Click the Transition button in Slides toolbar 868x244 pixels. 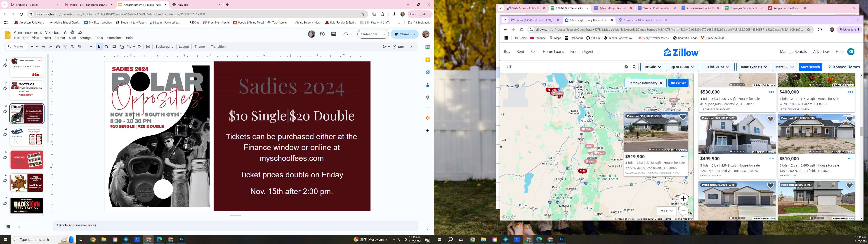[x=218, y=47]
